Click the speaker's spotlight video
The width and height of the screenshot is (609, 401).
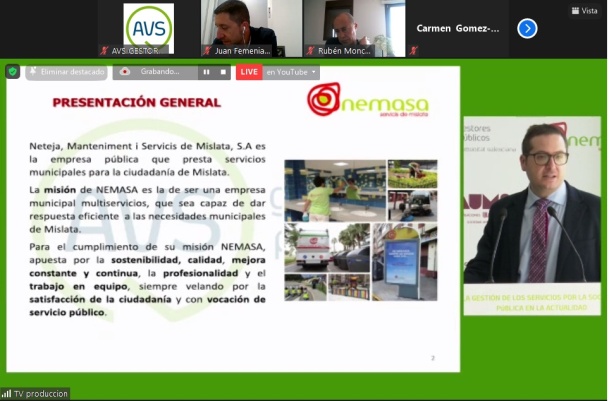click(532, 216)
